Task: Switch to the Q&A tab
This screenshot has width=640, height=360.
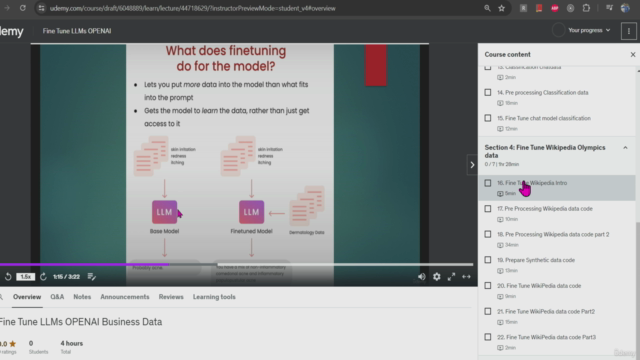Action: [57, 297]
